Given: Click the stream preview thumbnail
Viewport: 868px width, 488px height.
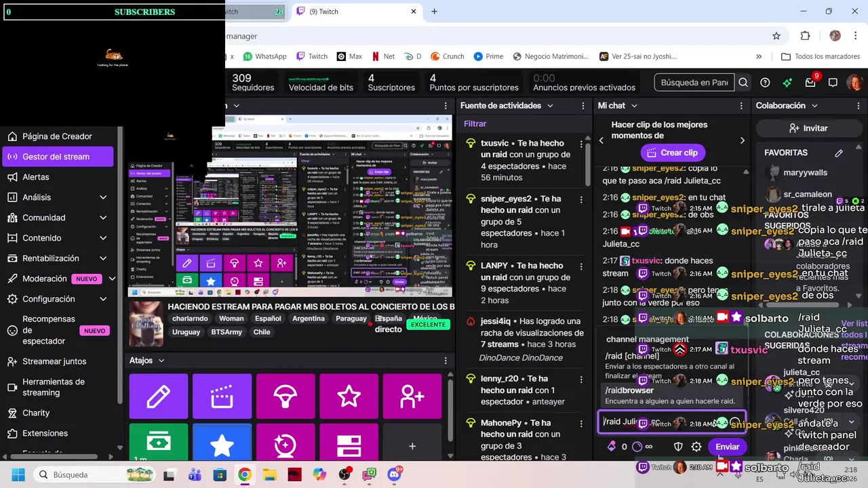Looking at the screenshot, I should (x=290, y=207).
